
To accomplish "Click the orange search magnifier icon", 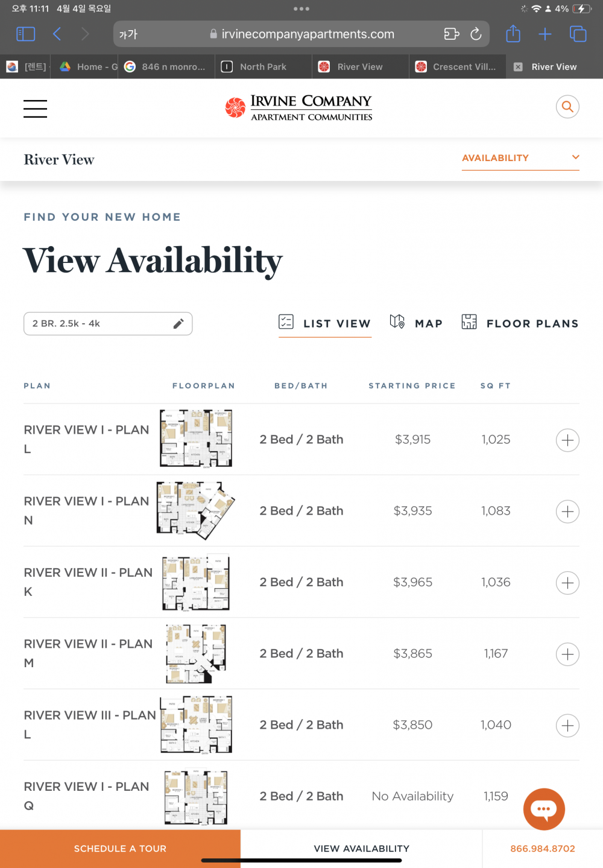I will click(x=567, y=107).
